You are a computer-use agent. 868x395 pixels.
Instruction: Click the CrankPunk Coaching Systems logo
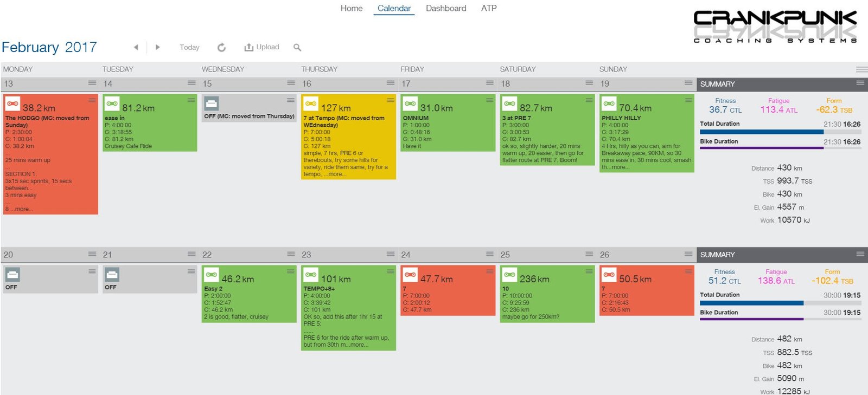775,26
